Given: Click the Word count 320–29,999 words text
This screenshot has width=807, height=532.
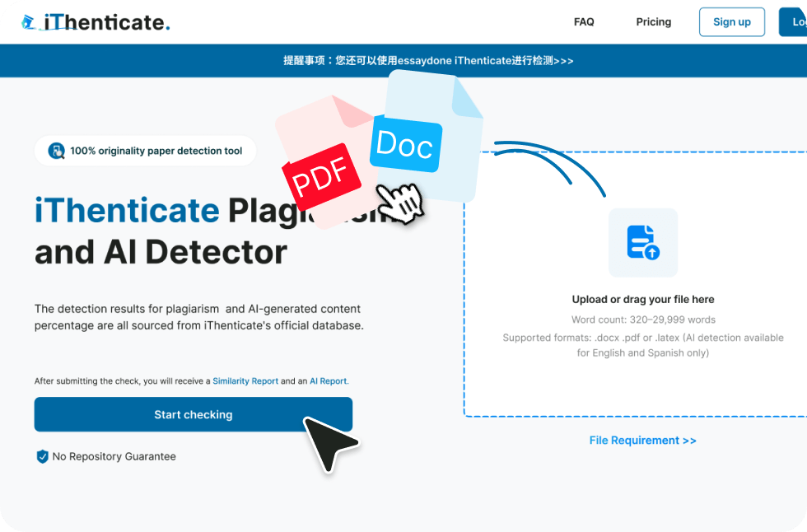Looking at the screenshot, I should 643,320.
